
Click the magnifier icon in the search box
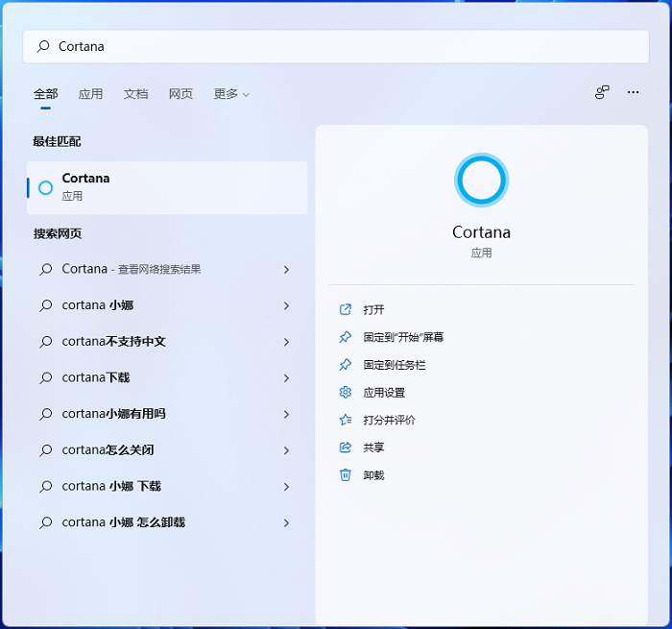pyautogui.click(x=43, y=46)
